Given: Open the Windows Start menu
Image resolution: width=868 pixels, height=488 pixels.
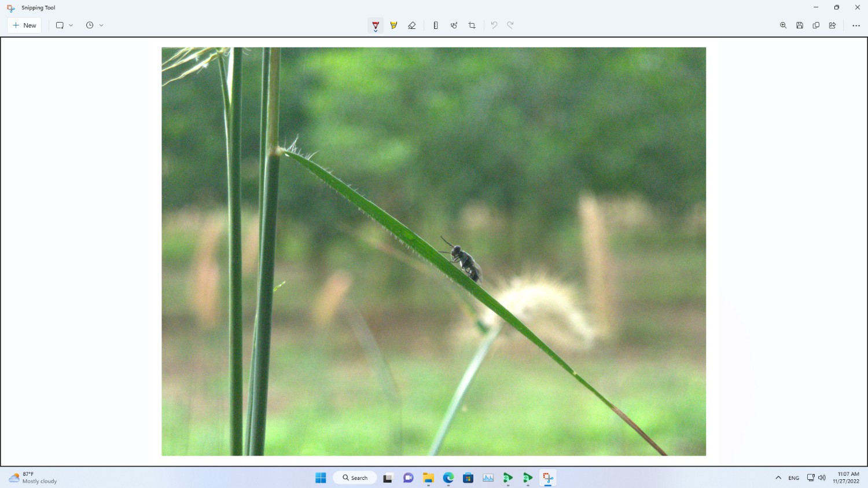Looking at the screenshot, I should point(321,478).
